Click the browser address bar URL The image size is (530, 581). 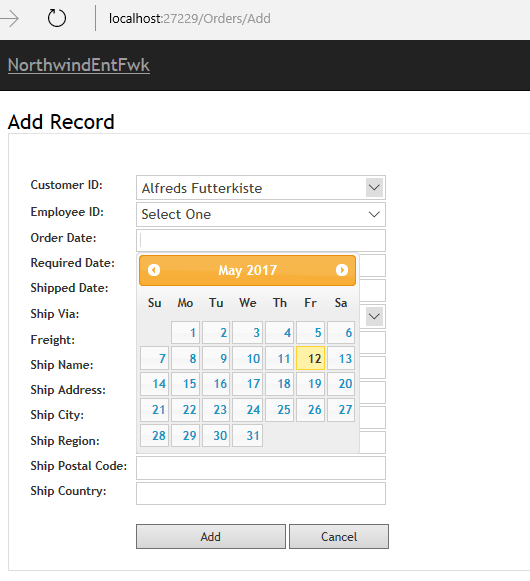pyautogui.click(x=189, y=19)
